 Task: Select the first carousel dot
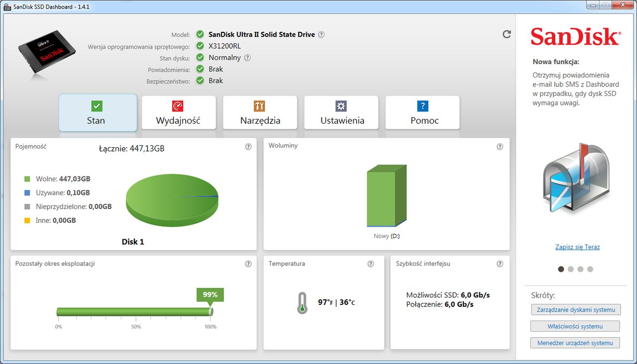pyautogui.click(x=561, y=269)
